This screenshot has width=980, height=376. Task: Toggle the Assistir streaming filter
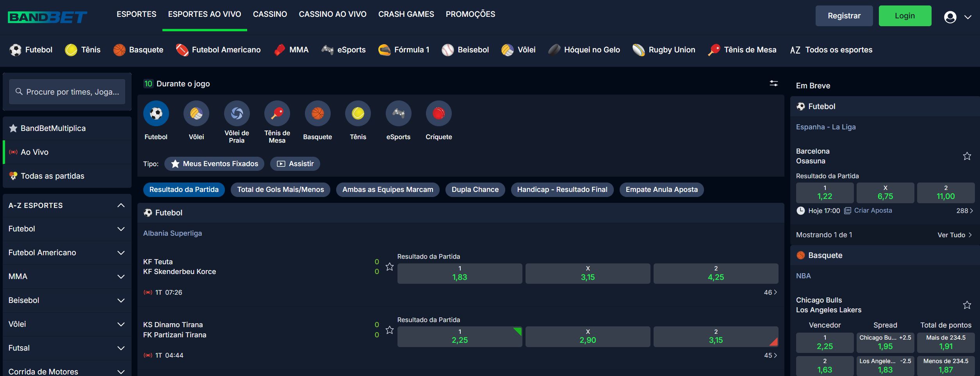pyautogui.click(x=295, y=164)
